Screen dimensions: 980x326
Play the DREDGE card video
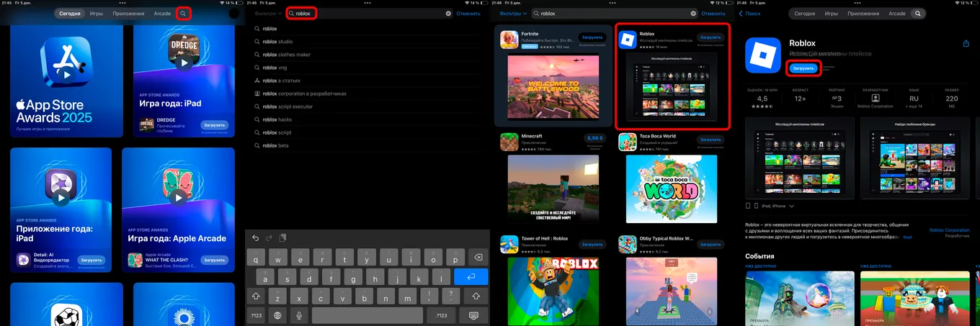(x=184, y=63)
